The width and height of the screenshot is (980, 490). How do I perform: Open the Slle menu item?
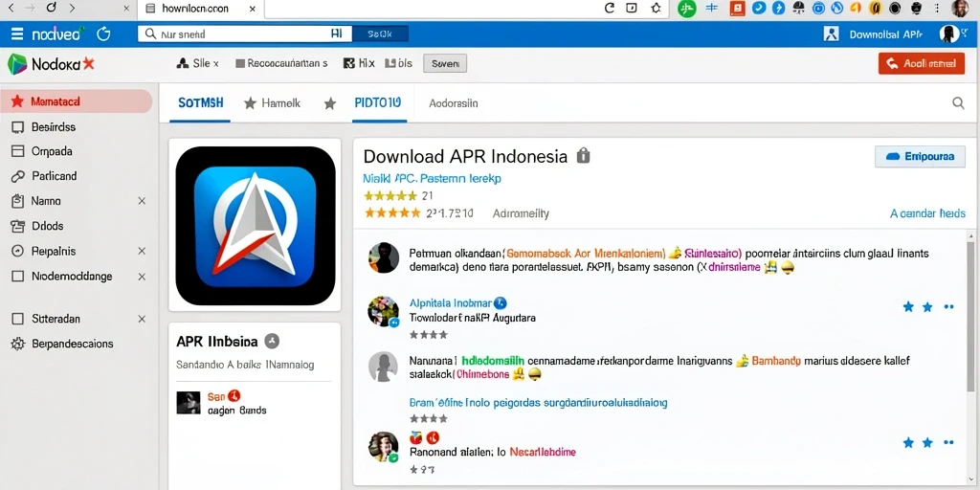(198, 63)
